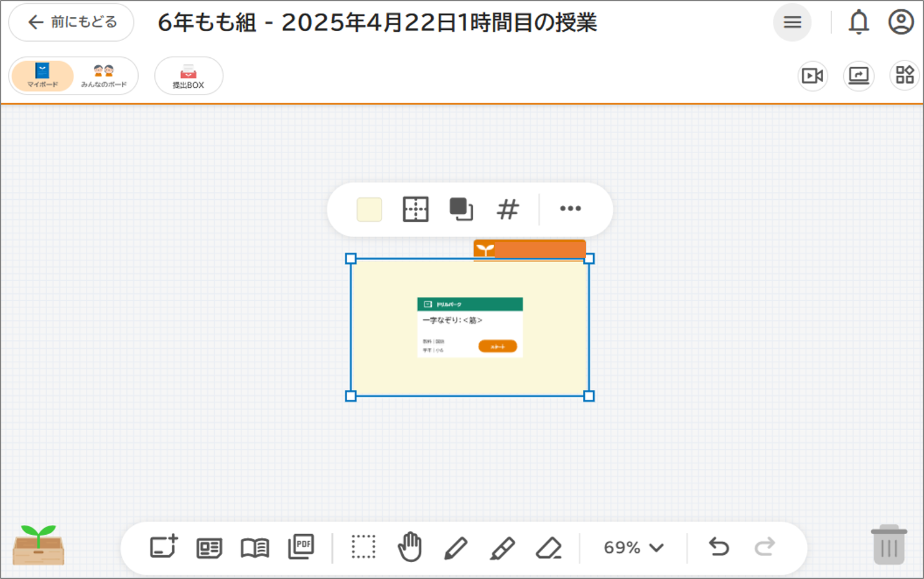Select the pen tool
The width and height of the screenshot is (924, 579).
(455, 548)
